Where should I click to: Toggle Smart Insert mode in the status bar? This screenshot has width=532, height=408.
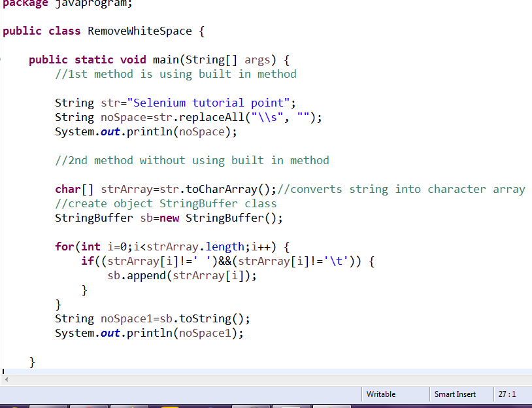pyautogui.click(x=457, y=394)
